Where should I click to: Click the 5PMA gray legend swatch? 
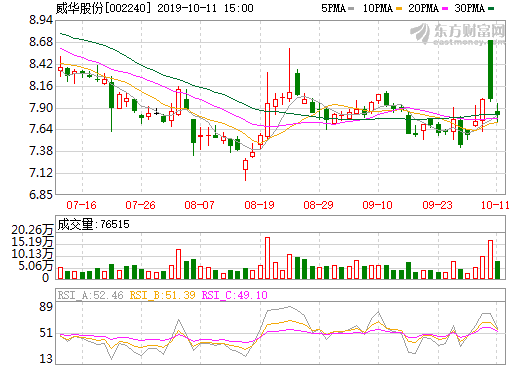[351, 9]
